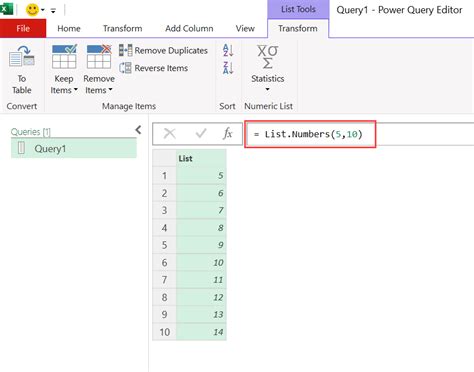Open the Customize Quick Access Toolbar dropdown
474x372 pixels.
click(x=53, y=11)
